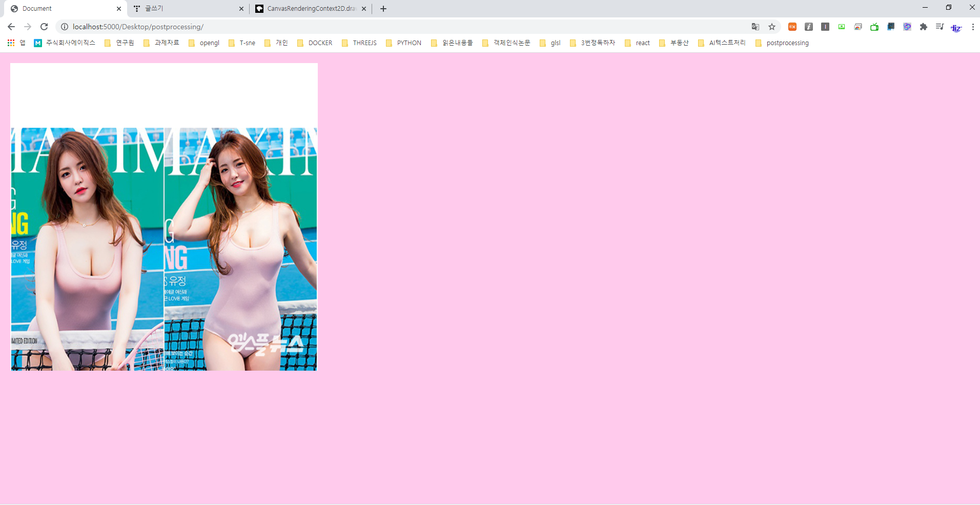
Task: Open the glsl bookmark folder
Action: (x=550, y=43)
